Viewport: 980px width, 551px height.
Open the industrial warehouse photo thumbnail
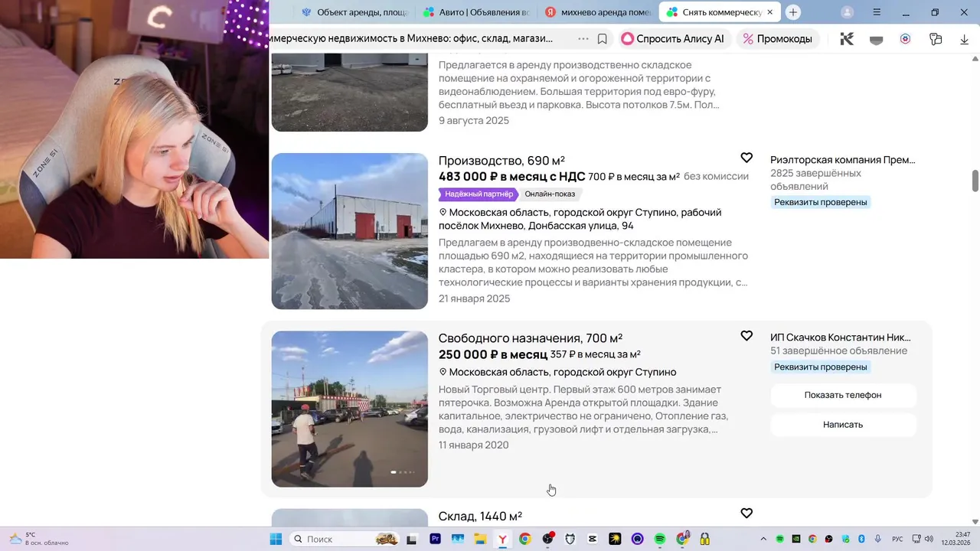(350, 231)
